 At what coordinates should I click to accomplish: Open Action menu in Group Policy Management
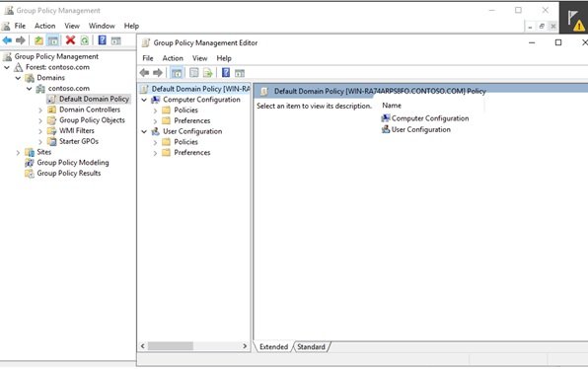click(x=45, y=26)
